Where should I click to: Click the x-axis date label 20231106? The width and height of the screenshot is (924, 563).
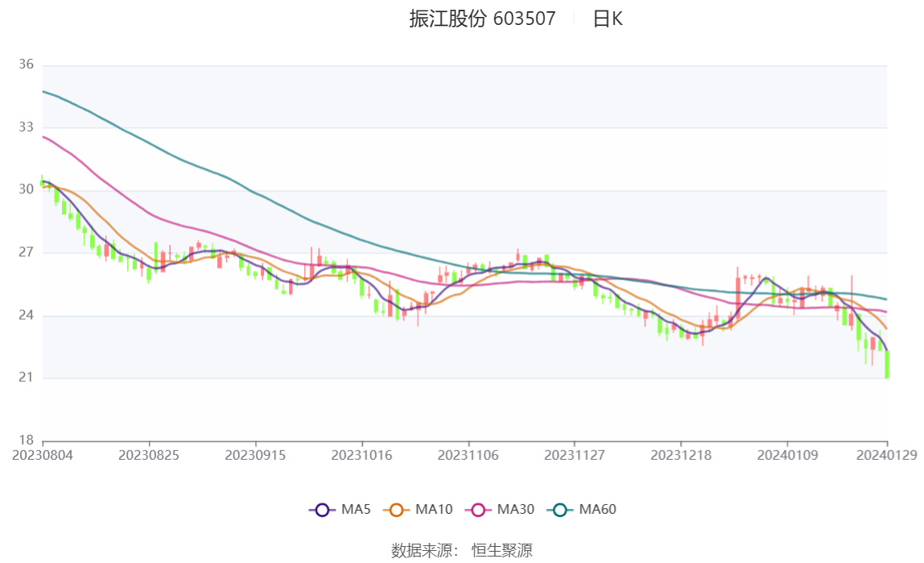coord(468,455)
